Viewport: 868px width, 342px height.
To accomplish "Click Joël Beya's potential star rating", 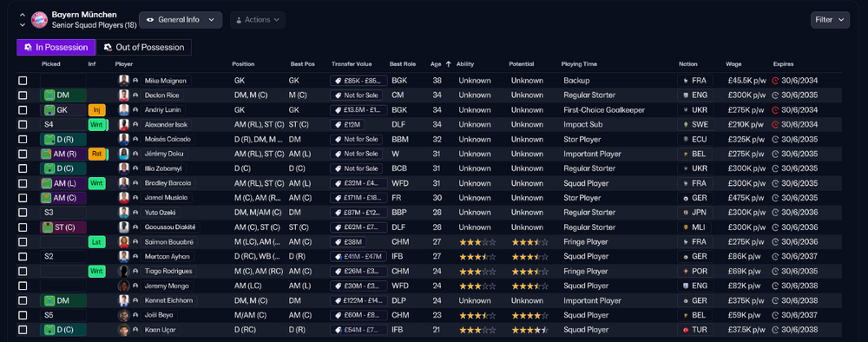I will tap(529, 315).
